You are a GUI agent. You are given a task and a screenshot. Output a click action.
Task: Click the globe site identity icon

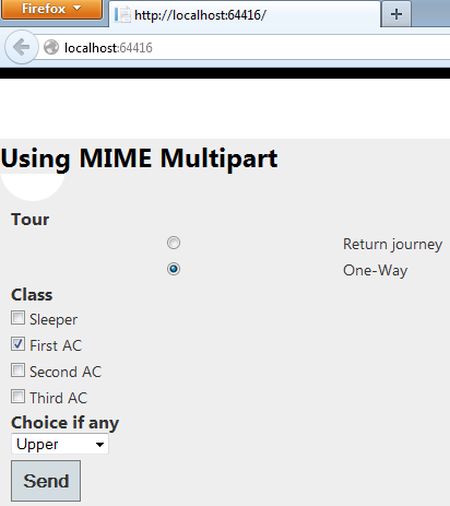[x=51, y=47]
